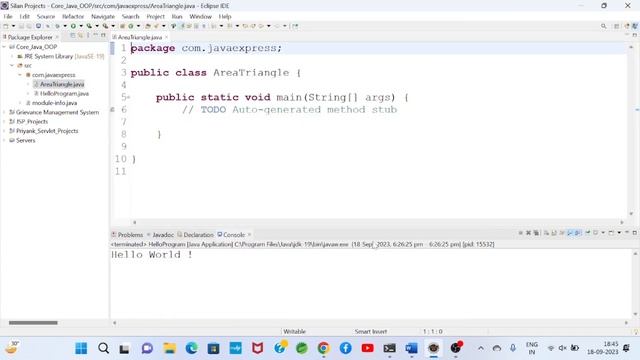Viewport: 640px width, 360px height.
Task: Toggle Mark Occurrences in main toolbar
Action: coord(182,26)
